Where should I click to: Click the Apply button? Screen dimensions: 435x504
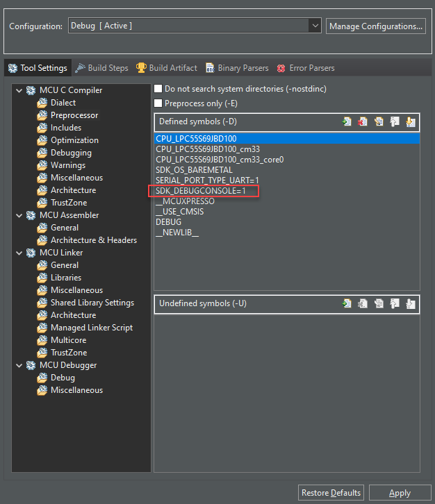(400, 493)
